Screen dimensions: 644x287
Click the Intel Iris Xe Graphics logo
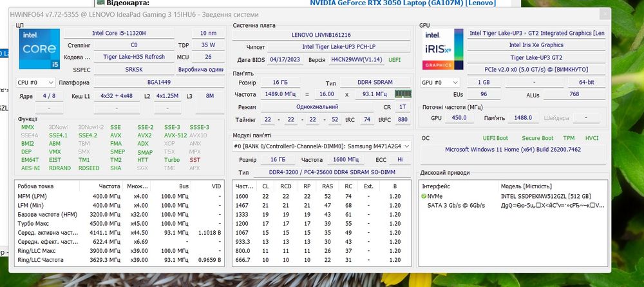[443, 49]
